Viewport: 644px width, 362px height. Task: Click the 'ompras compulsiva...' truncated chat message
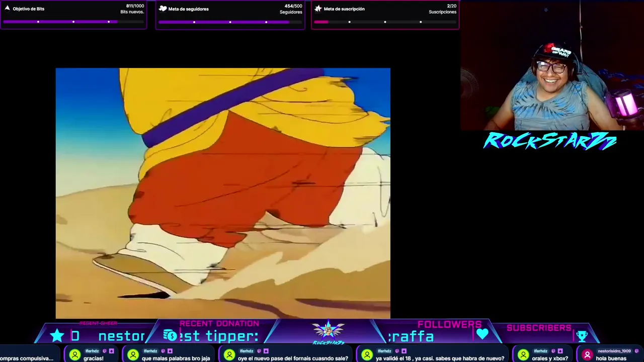(x=27, y=358)
